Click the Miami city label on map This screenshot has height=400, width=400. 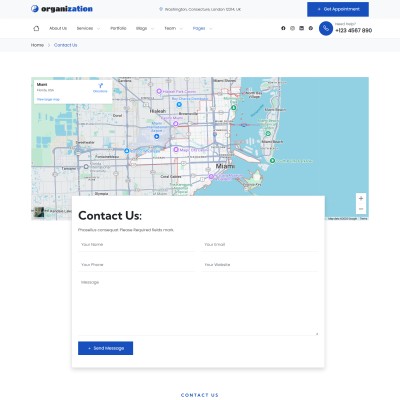click(225, 166)
